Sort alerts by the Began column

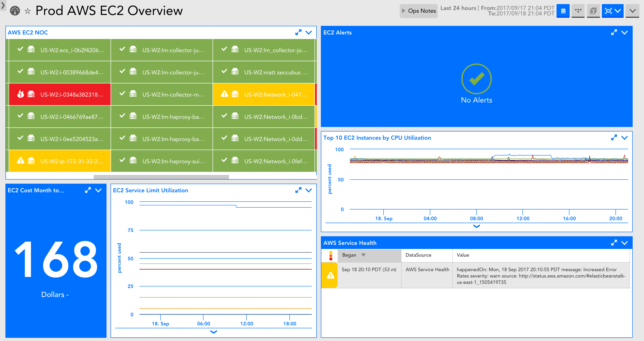tap(370, 255)
